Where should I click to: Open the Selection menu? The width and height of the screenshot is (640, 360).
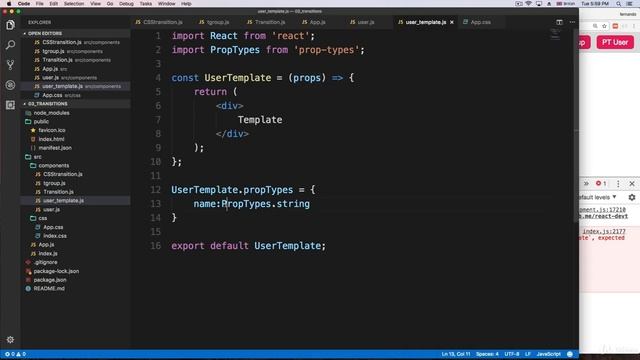tap(73, 3)
